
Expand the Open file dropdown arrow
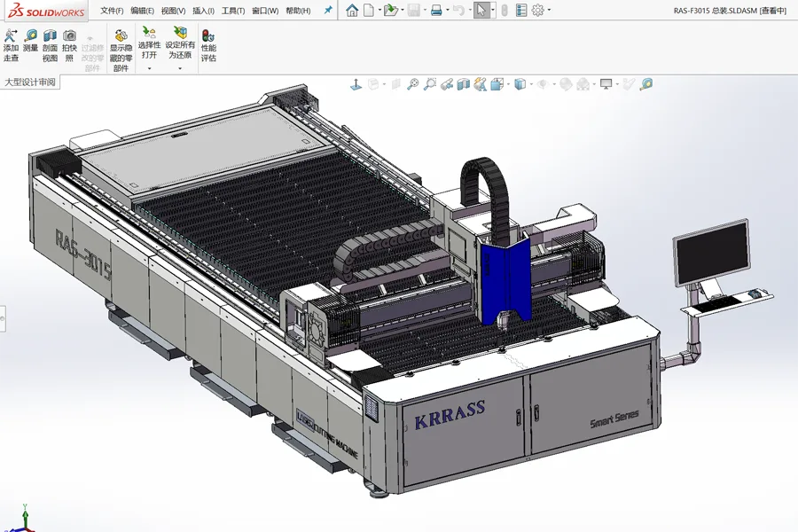pyautogui.click(x=403, y=10)
